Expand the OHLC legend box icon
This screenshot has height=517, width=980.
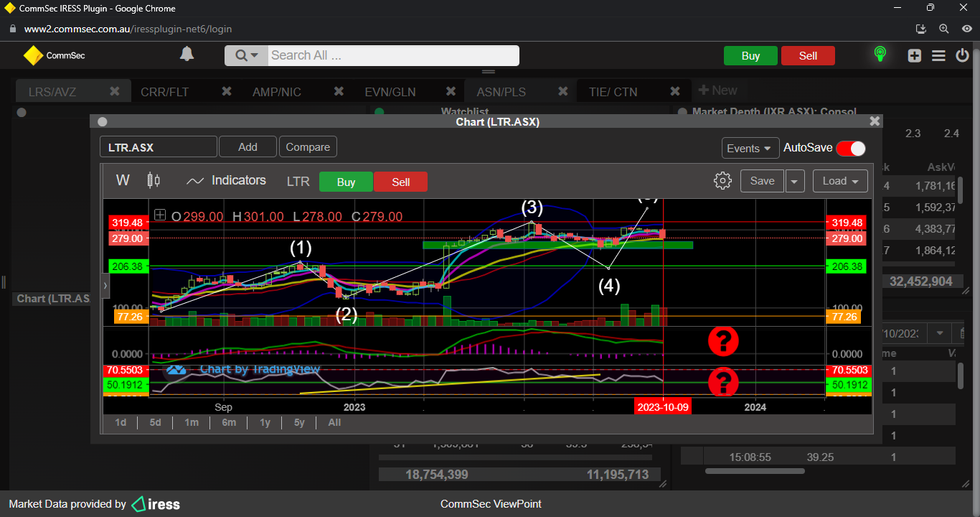coord(160,215)
